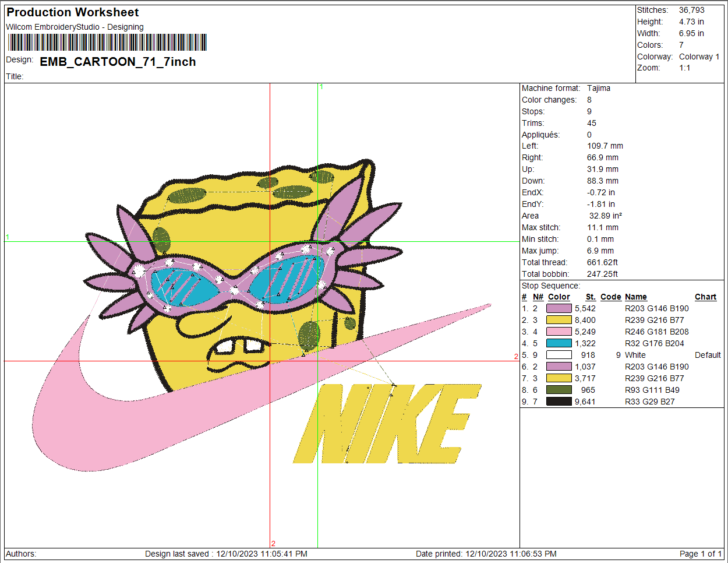Click the design name EMB_CARTOON_71_7inch
The height and width of the screenshot is (563, 728).
pyautogui.click(x=118, y=62)
